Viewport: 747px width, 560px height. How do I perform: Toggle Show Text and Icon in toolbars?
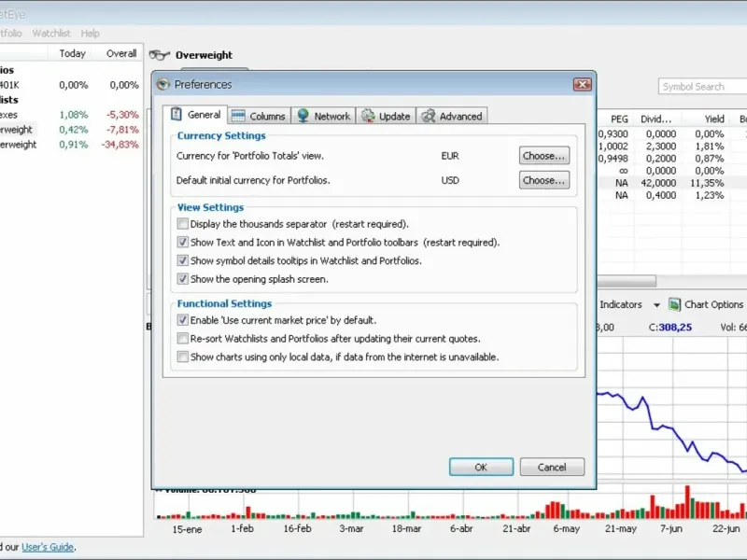(182, 242)
